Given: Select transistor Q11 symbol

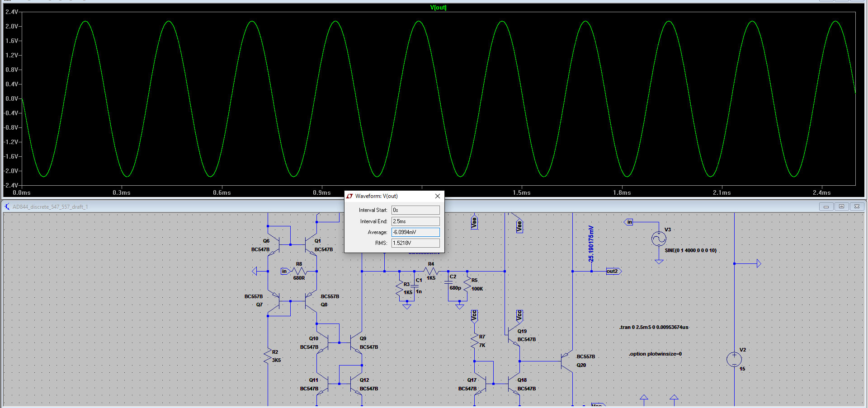Looking at the screenshot, I should 323,384.
